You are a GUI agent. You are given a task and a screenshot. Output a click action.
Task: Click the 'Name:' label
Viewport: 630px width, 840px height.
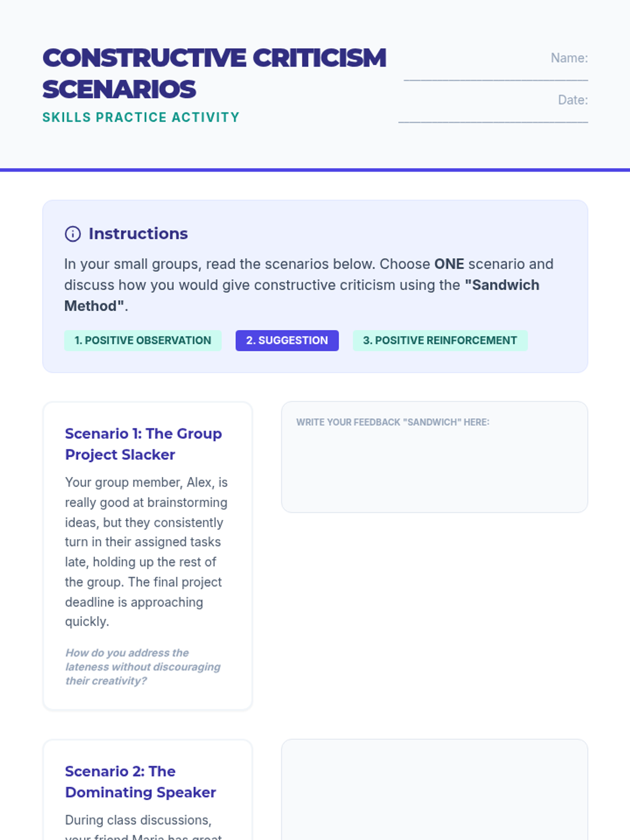[569, 58]
